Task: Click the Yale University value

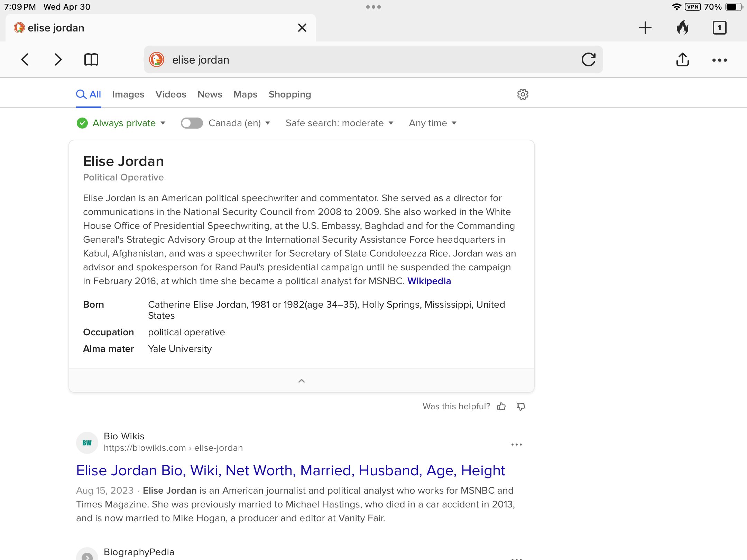Action: pyautogui.click(x=180, y=349)
